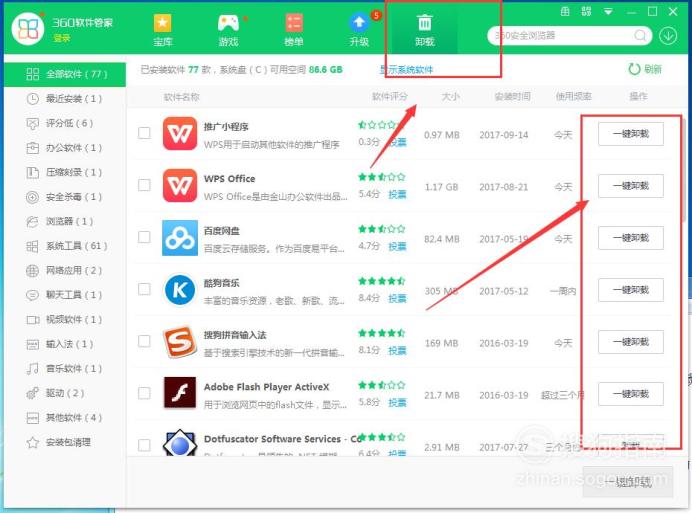Image resolution: width=692 pixels, height=513 pixels.
Task: Select 最近安装 (1) category
Action: click(x=65, y=98)
